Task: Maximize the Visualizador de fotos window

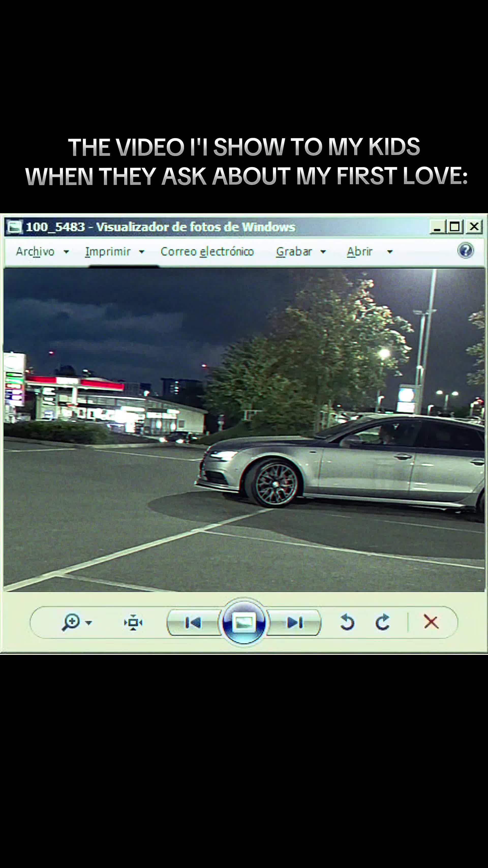Action: pyautogui.click(x=455, y=227)
